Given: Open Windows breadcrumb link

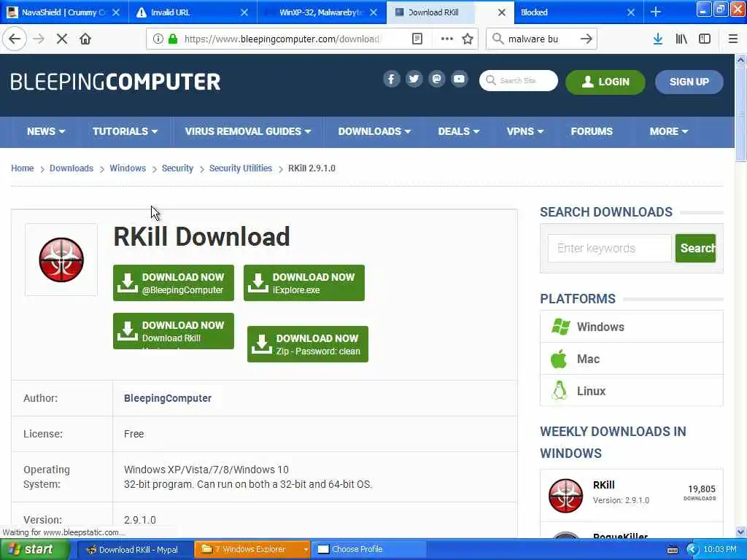Looking at the screenshot, I should pyautogui.click(x=128, y=168).
